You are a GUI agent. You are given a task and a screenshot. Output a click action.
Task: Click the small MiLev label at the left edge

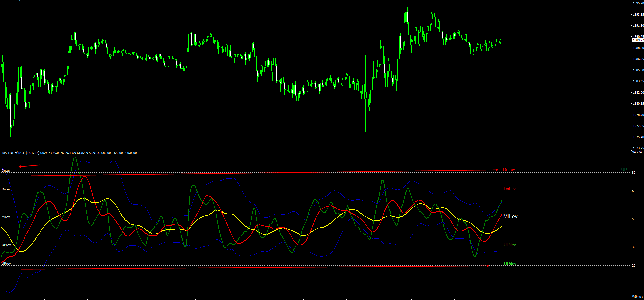click(6, 217)
